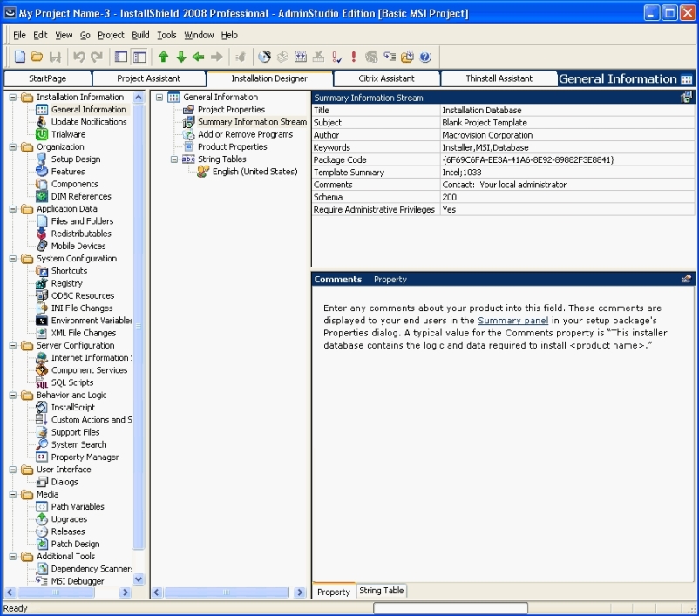Screen dimensions: 699x616
Task: Switch to the String Table tab
Action: (x=381, y=592)
